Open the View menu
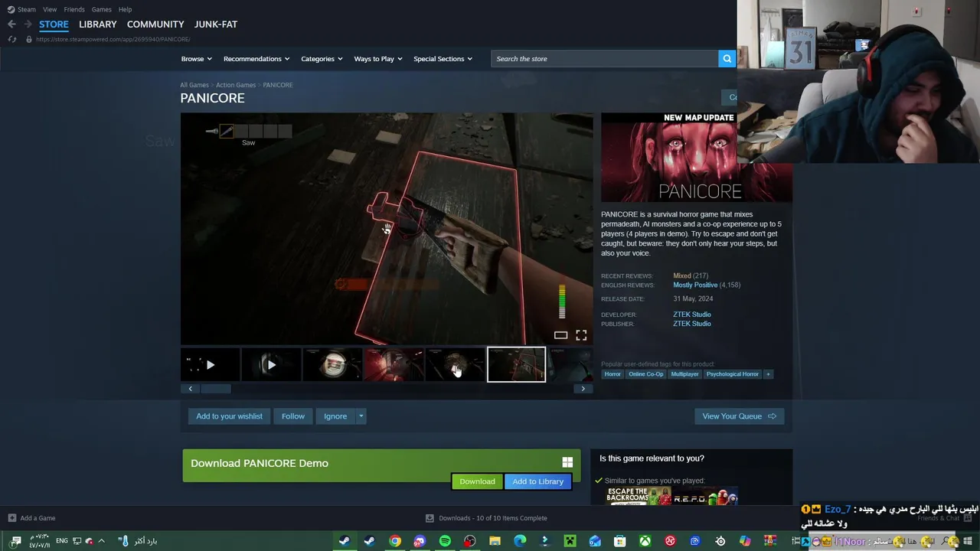This screenshot has height=551, width=980. (50, 9)
